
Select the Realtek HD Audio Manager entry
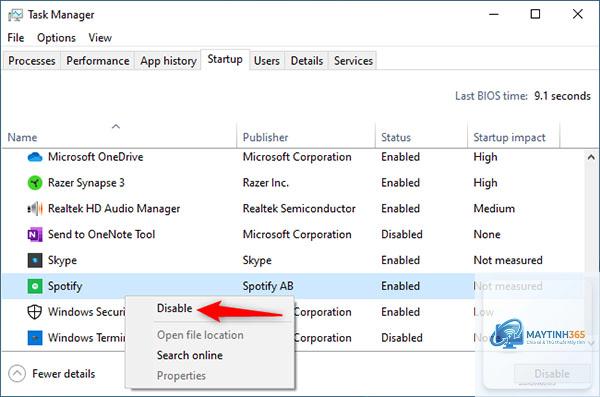(x=114, y=209)
